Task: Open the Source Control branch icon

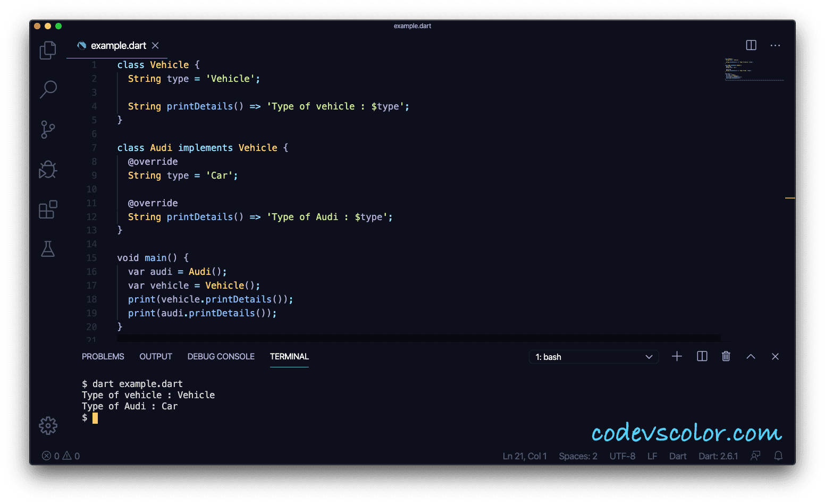Action: coord(48,129)
